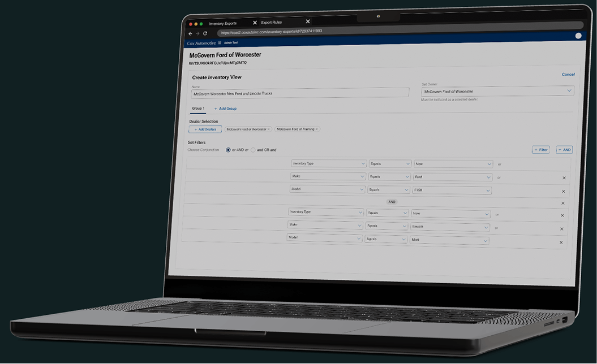This screenshot has width=597, height=364.
Task: Open the Inventory Type dropdown below the AND divider
Action: point(326,212)
